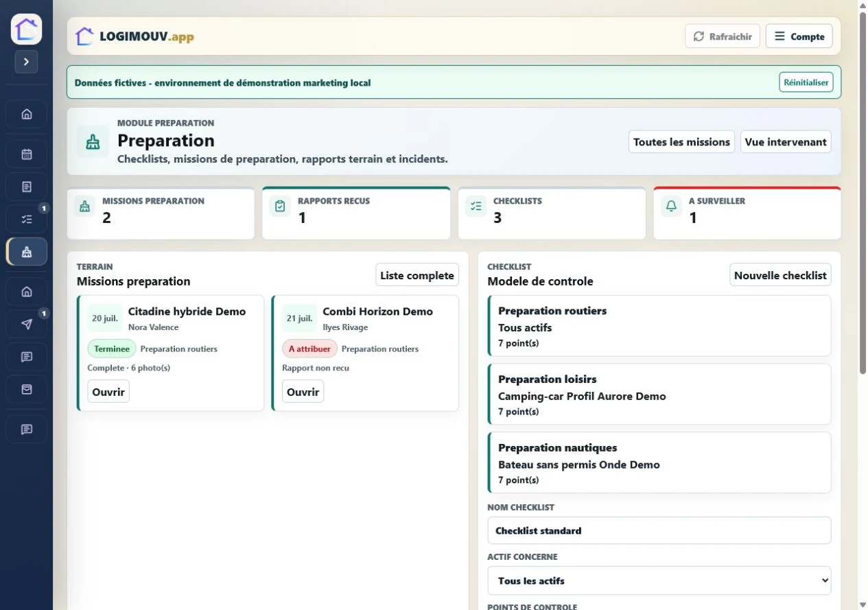Open the checklist tasks icon in the sidebar

coord(27,220)
